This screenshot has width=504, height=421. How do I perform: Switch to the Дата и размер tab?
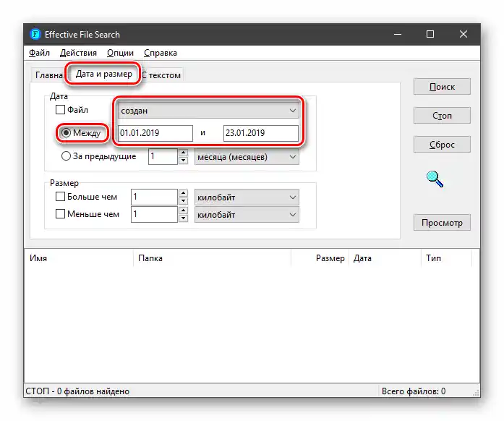click(x=103, y=74)
